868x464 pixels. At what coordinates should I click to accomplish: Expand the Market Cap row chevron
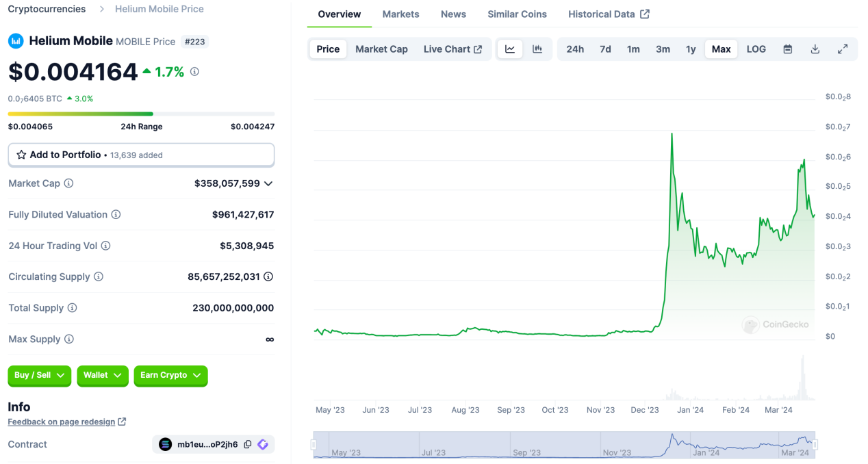point(268,183)
